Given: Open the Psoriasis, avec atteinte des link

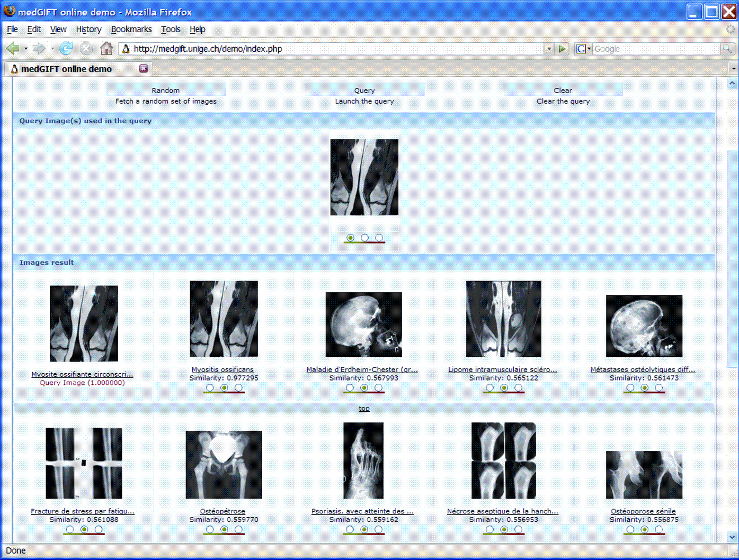Looking at the screenshot, I should (362, 511).
